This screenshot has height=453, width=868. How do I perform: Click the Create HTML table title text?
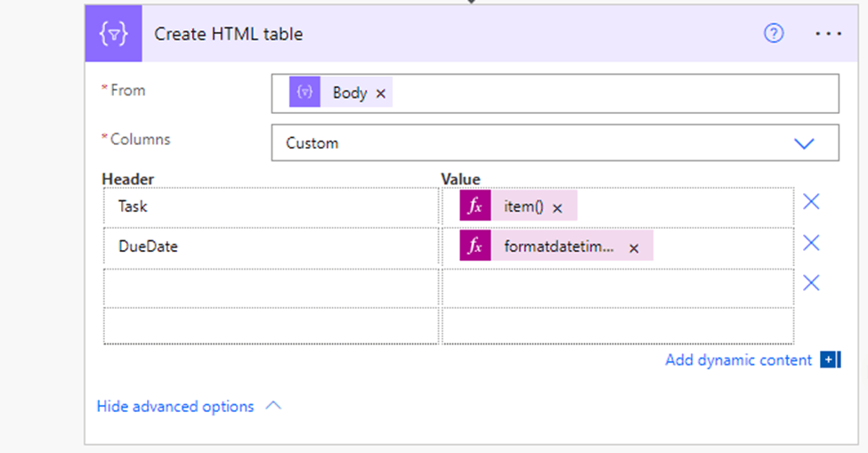tap(229, 35)
